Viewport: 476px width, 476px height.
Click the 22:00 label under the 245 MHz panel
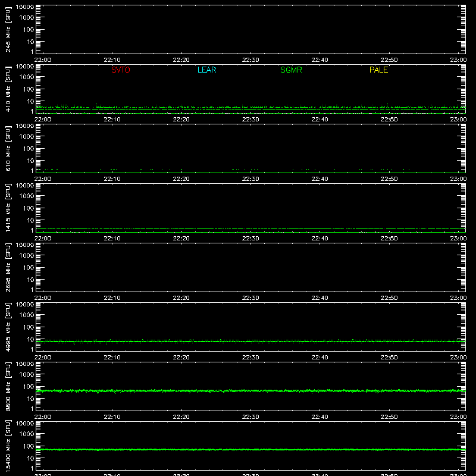(x=42, y=60)
